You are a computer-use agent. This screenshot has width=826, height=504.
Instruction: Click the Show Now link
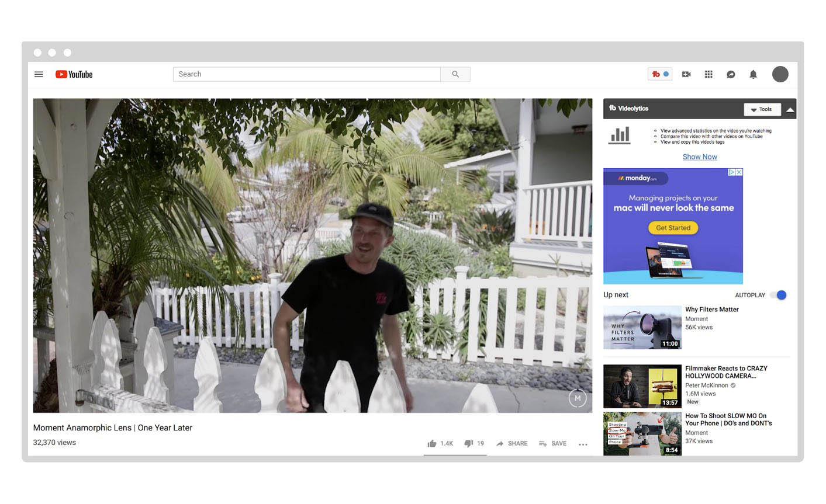point(700,157)
